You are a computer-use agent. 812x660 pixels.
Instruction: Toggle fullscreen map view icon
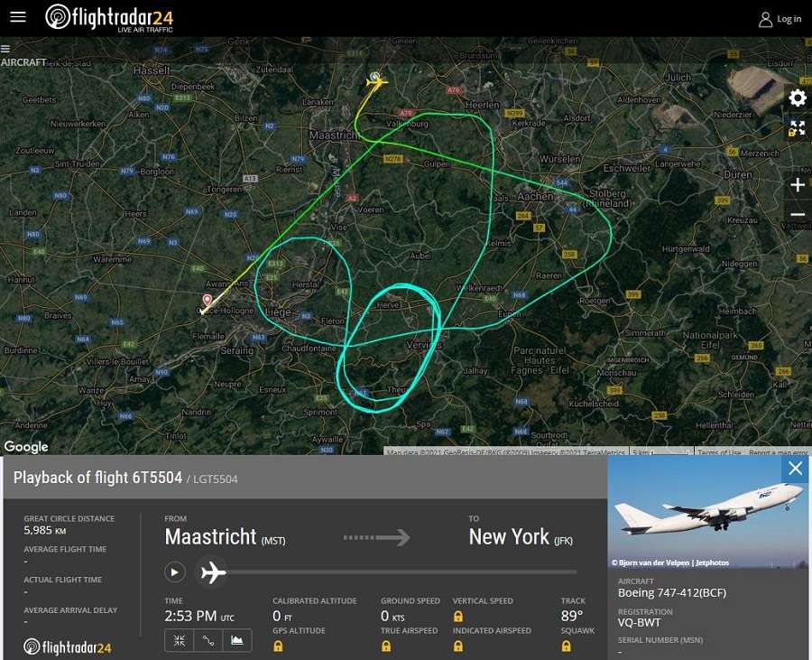798,128
